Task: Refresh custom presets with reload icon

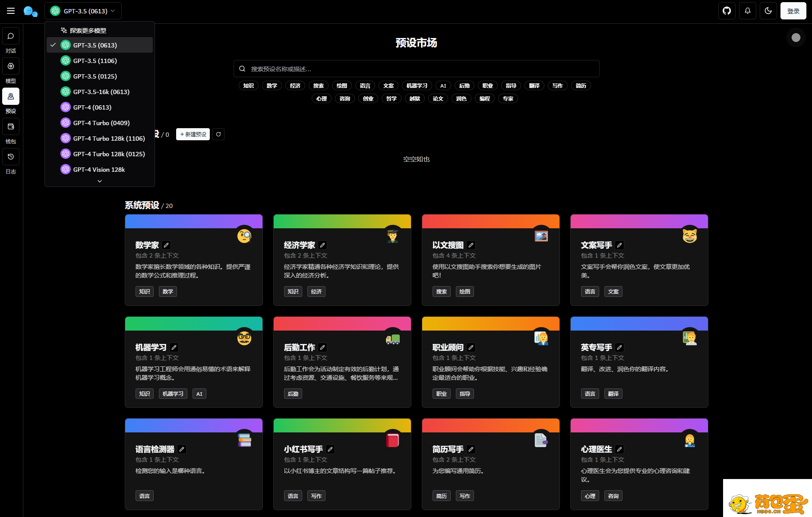Action: (x=218, y=134)
